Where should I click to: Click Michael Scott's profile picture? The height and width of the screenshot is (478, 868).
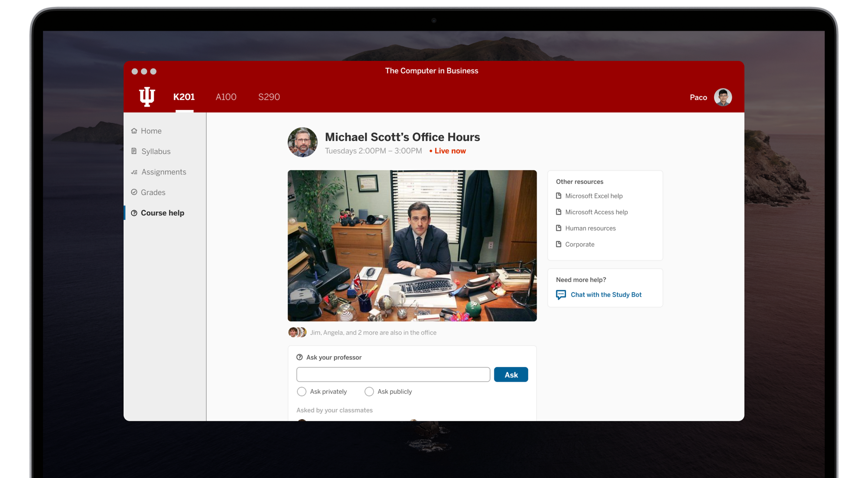point(302,142)
